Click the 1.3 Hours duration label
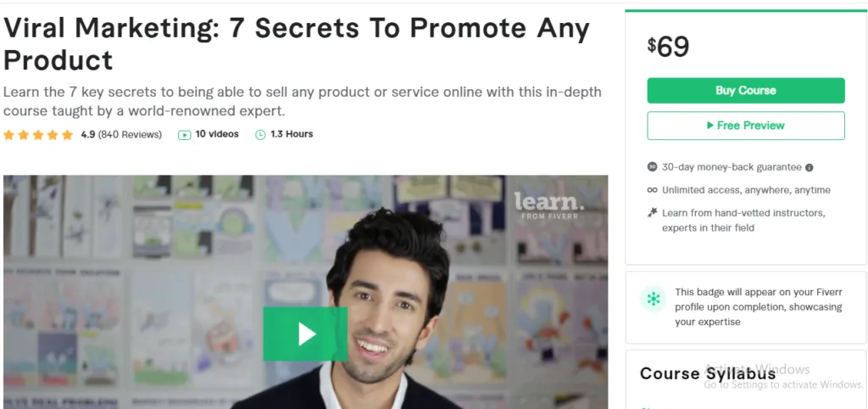Image resolution: width=868 pixels, height=409 pixels. [292, 134]
